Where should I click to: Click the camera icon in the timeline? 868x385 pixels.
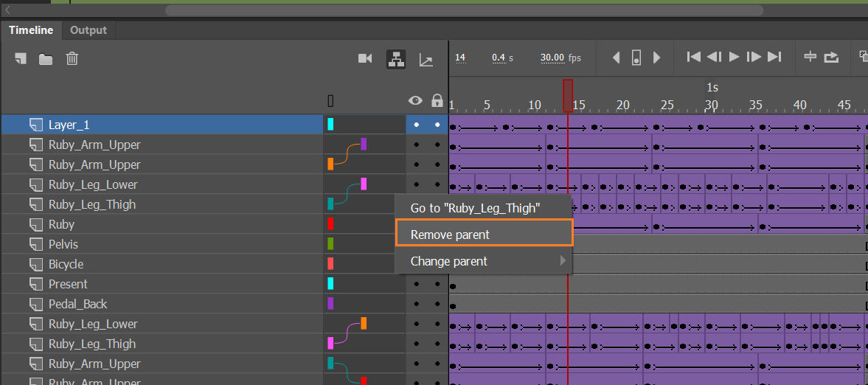click(365, 58)
